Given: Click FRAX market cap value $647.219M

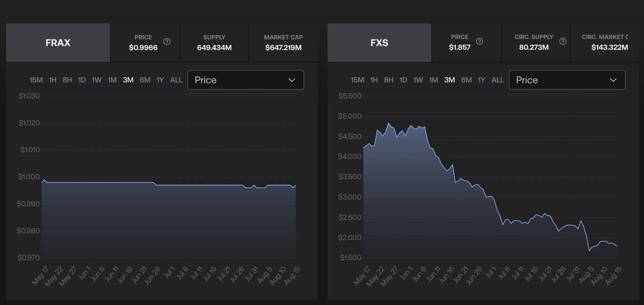Looking at the screenshot, I should tap(283, 48).
